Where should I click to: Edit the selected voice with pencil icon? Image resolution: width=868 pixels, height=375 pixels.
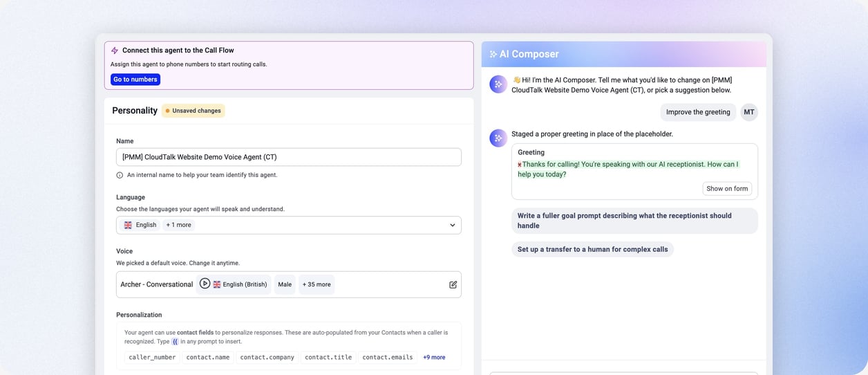point(453,284)
